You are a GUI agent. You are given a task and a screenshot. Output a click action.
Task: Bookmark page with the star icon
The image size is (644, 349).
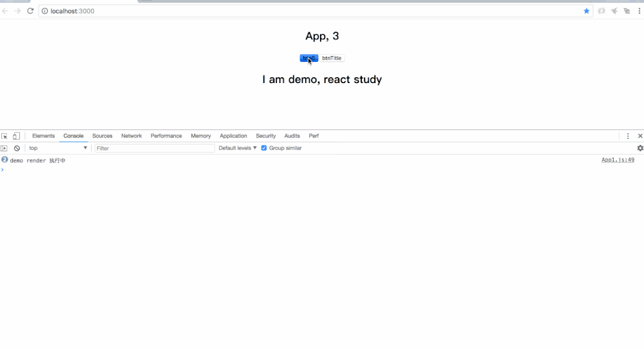point(587,11)
